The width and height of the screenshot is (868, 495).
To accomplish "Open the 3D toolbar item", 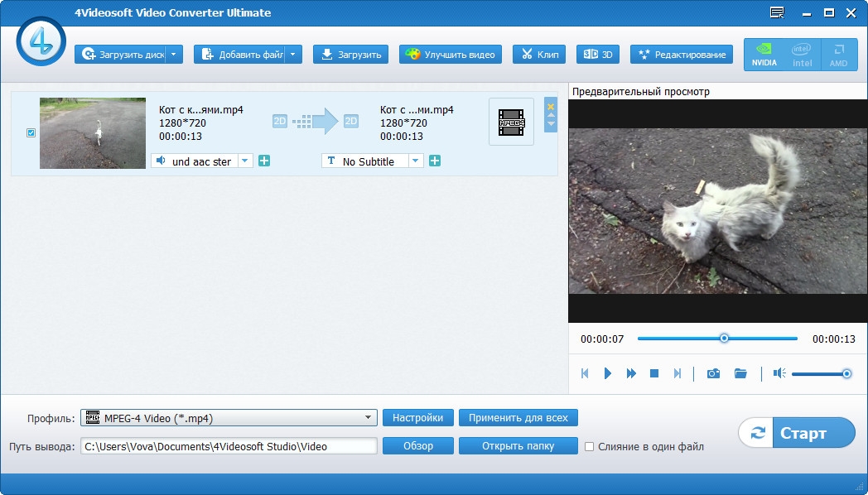I will [598, 55].
